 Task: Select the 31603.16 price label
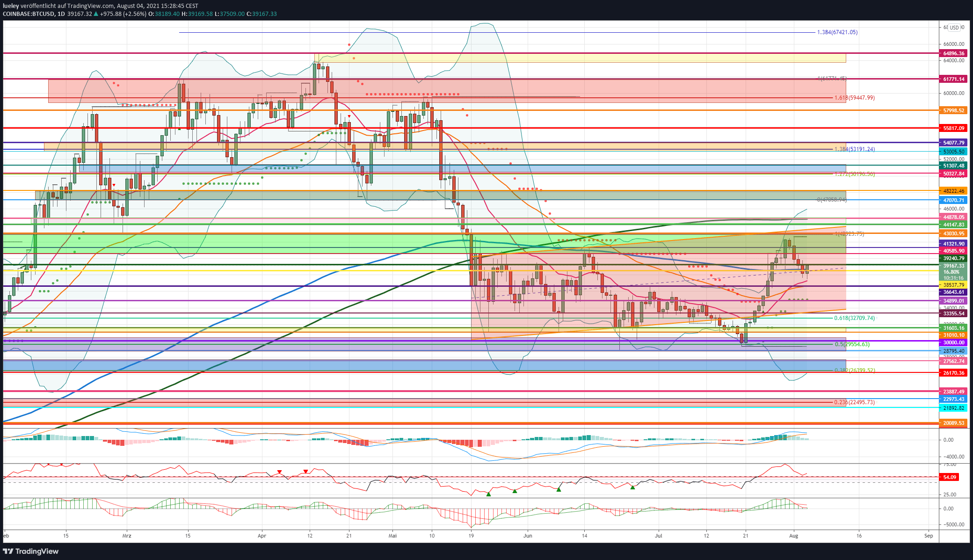(953, 328)
